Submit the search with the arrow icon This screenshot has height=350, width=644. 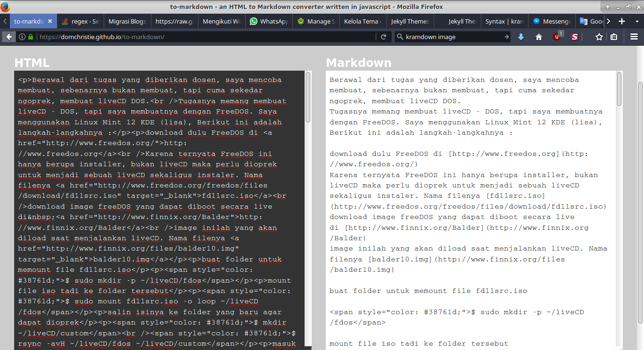(x=507, y=37)
